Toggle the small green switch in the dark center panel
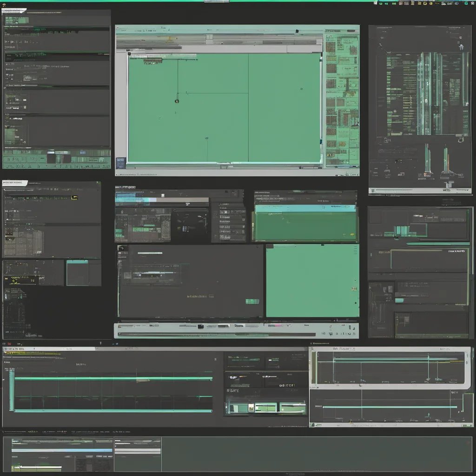The height and width of the screenshot is (476, 476). click(x=252, y=301)
